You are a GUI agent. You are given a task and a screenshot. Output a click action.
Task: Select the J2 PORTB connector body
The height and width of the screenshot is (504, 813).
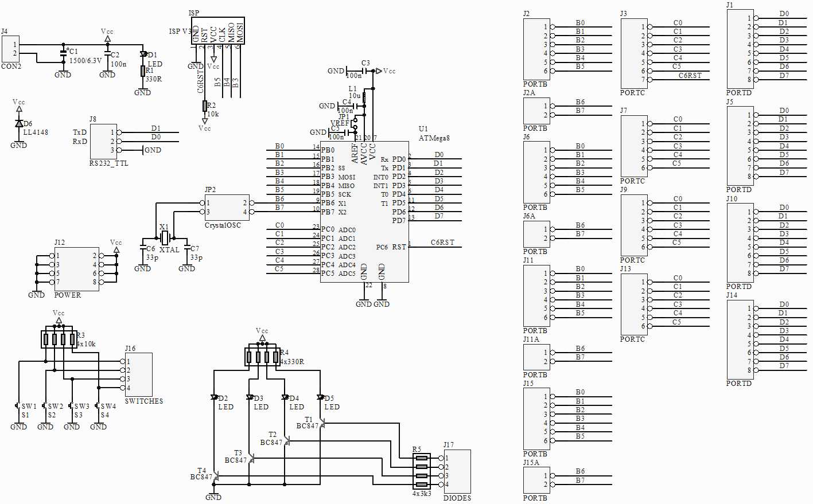[537, 49]
